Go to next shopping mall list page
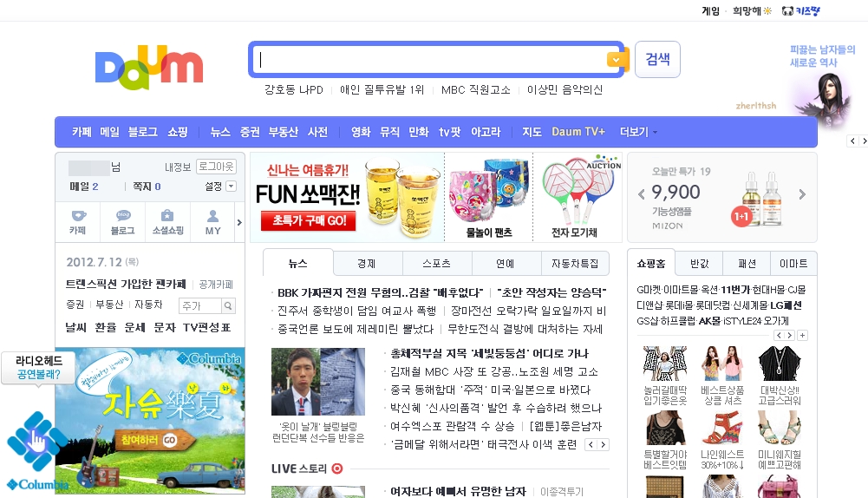The width and height of the screenshot is (868, 498). pyautogui.click(x=790, y=335)
